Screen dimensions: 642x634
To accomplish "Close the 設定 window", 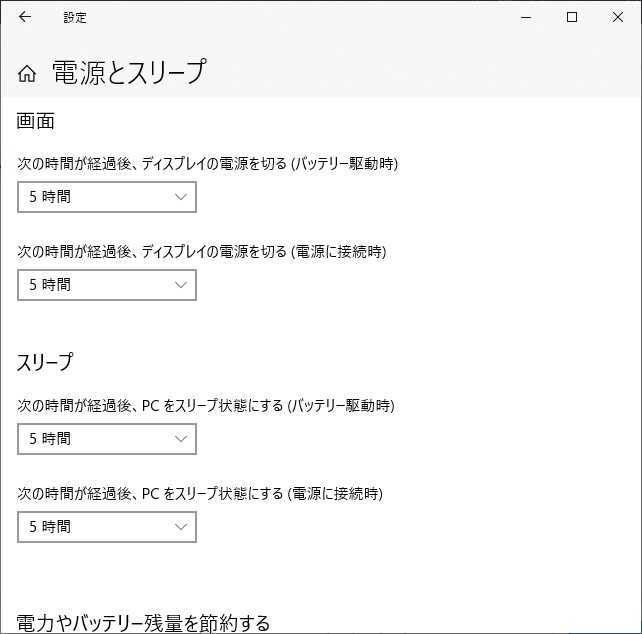I will [618, 17].
